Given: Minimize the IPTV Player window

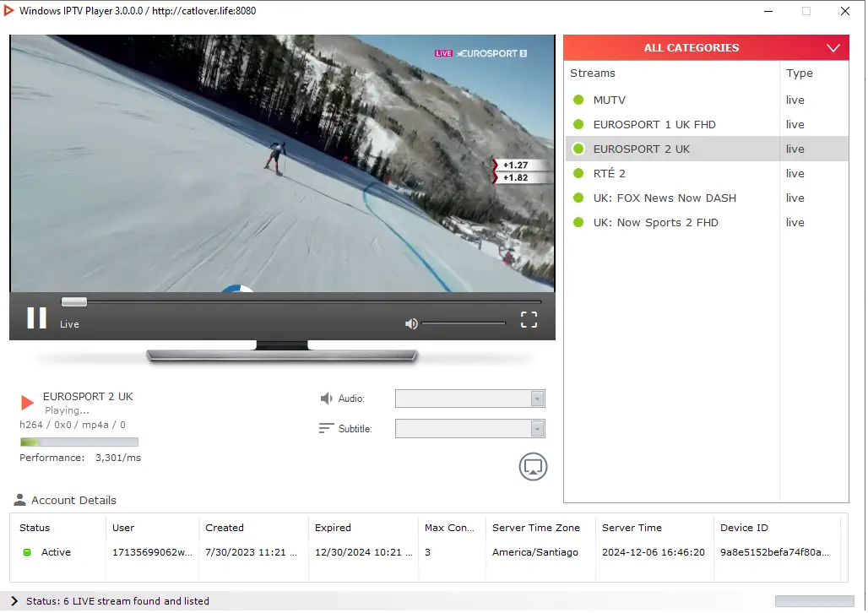Looking at the screenshot, I should 768,11.
